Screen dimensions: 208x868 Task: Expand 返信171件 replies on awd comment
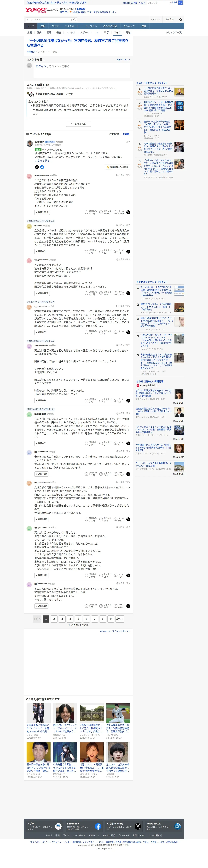pyautogui.click(x=42, y=212)
